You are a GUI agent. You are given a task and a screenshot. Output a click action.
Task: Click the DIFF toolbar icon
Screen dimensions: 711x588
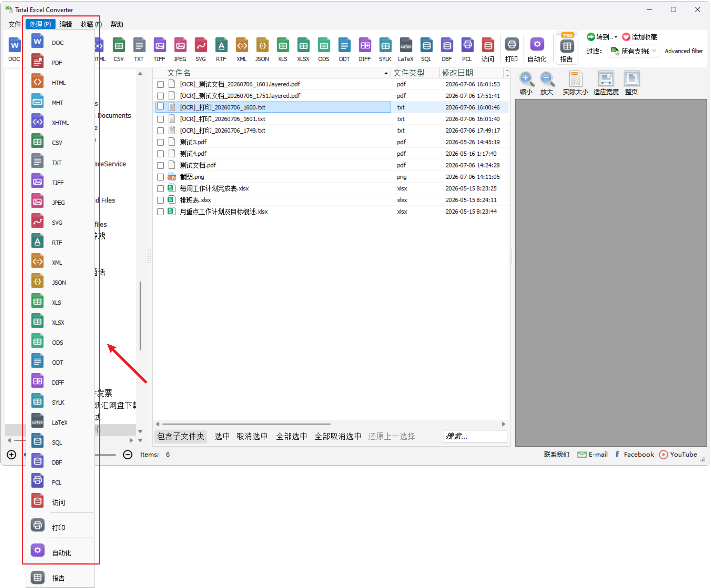[x=365, y=49]
